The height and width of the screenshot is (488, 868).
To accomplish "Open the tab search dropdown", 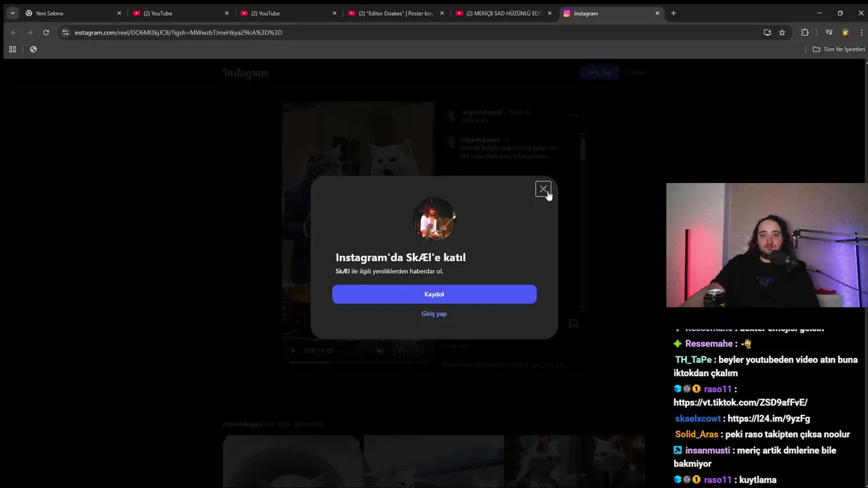I will tap(12, 13).
